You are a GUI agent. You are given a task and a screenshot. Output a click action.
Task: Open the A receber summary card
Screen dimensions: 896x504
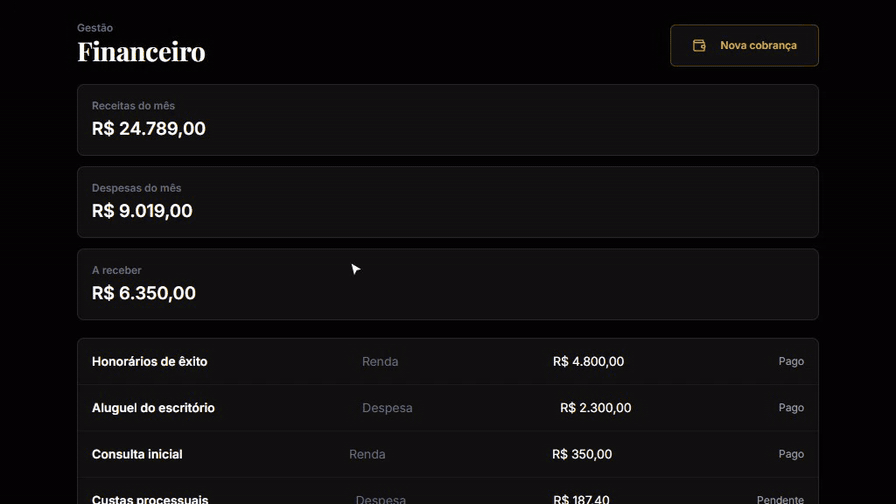(x=447, y=284)
